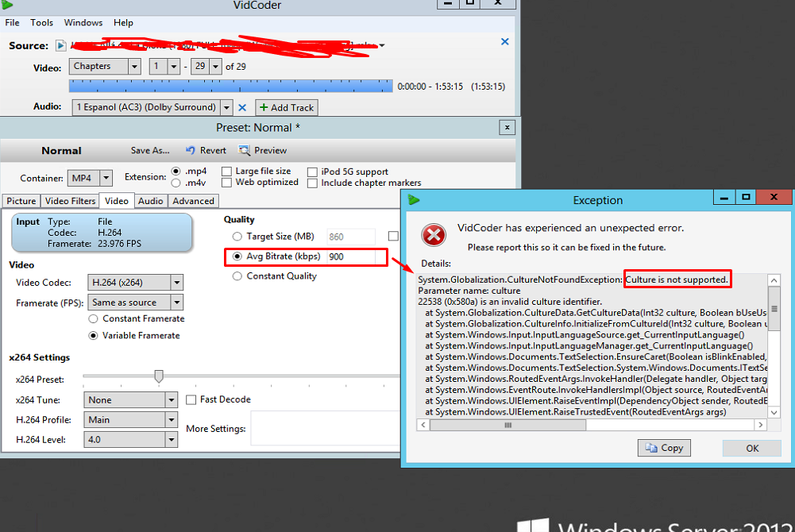Click 'Culture is not supported.' text in details
The image size is (795, 532).
click(x=677, y=279)
